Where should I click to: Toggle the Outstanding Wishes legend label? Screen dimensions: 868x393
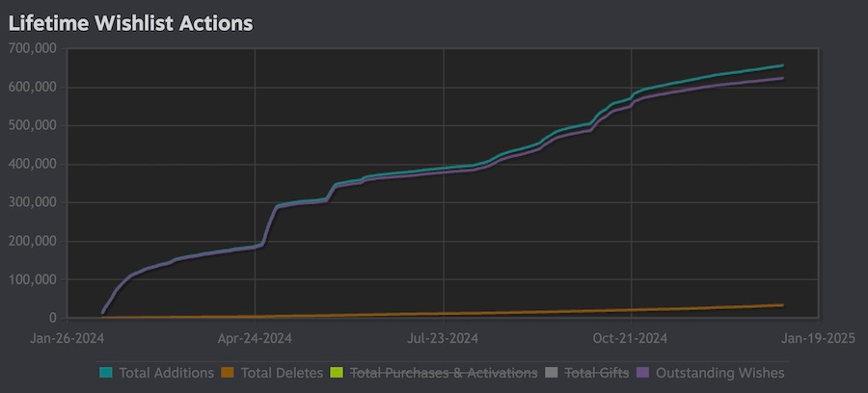point(719,373)
